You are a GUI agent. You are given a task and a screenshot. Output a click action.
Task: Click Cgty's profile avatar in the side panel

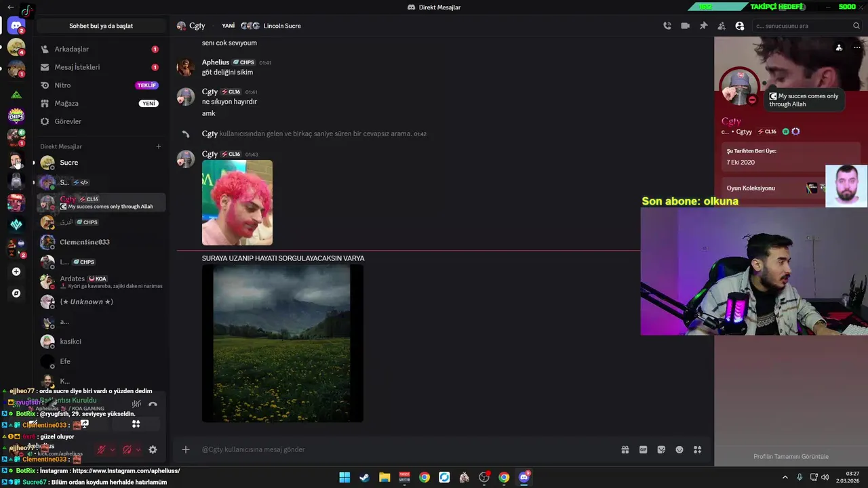click(x=739, y=87)
